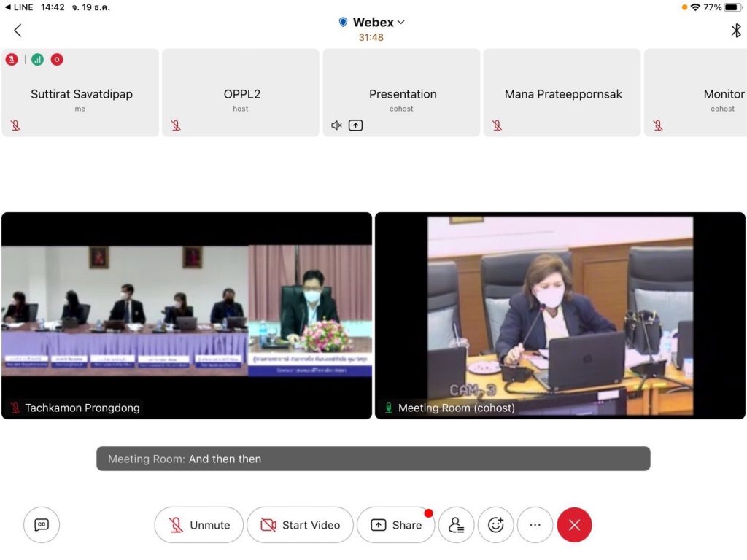Open the participants list icon
747x560 pixels.
[x=456, y=525]
